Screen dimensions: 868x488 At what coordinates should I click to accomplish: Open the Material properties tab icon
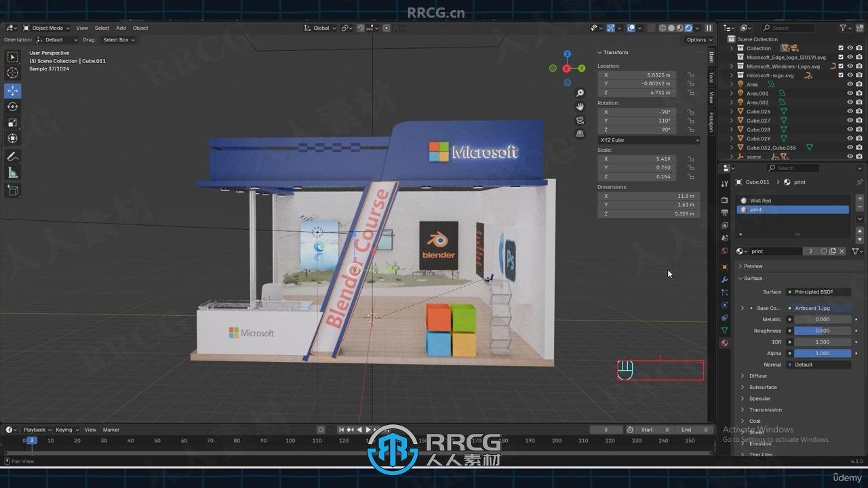point(725,343)
